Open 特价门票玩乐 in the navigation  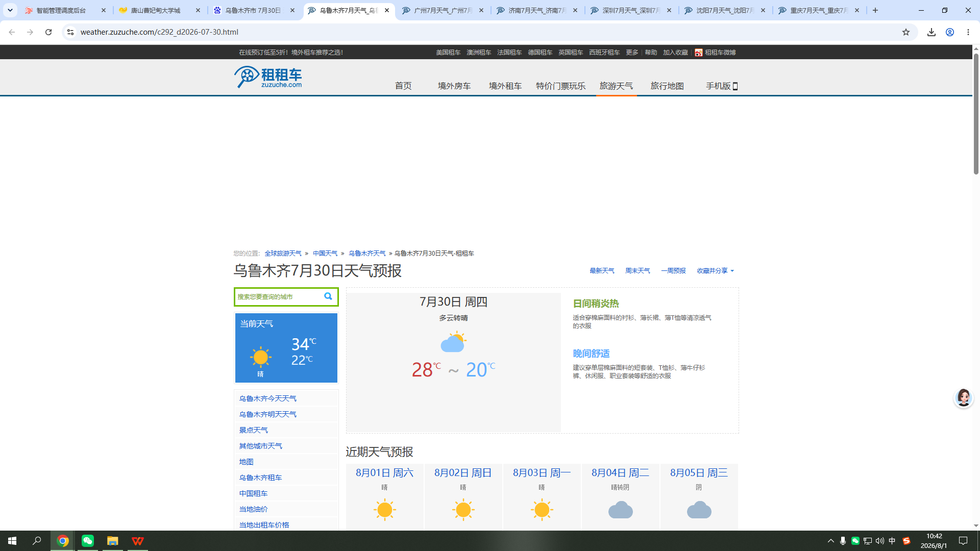(x=560, y=86)
